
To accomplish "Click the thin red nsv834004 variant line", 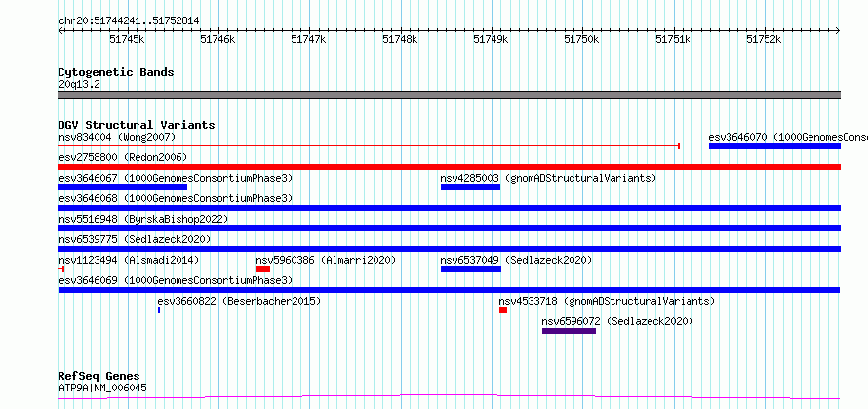I will coord(369,146).
